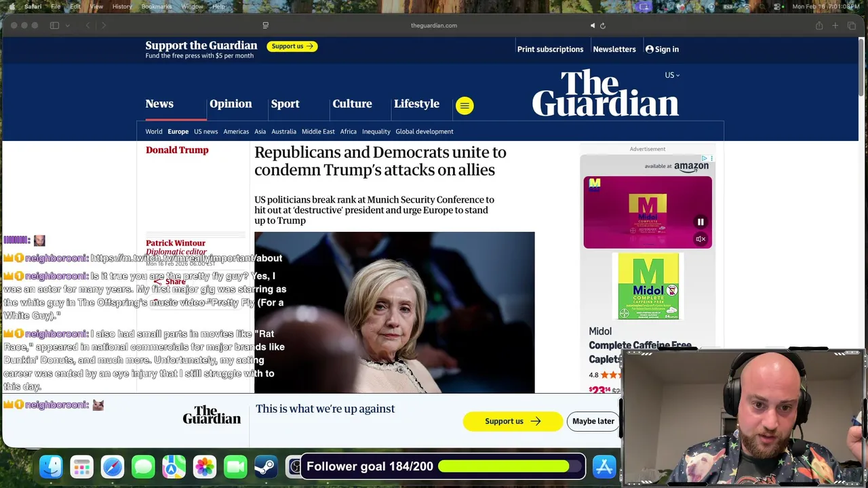
Task: Unmute the Midol ad video
Action: (x=701, y=239)
